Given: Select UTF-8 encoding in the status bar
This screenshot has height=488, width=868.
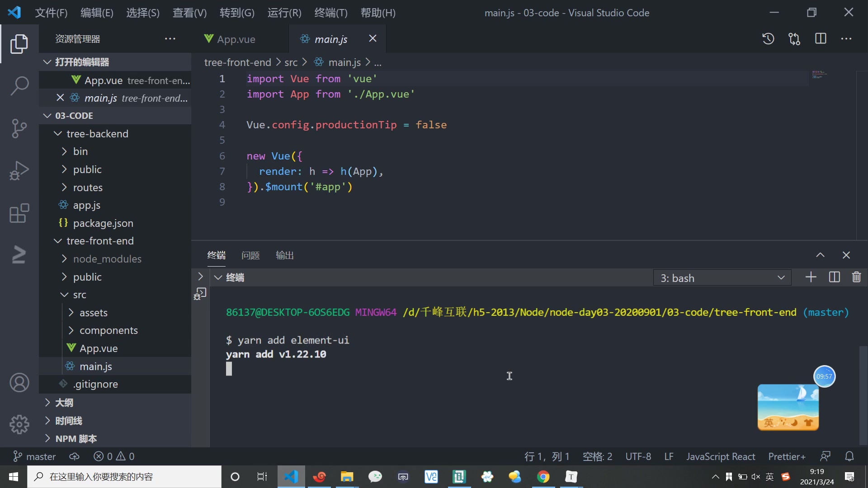Looking at the screenshot, I should pos(638,456).
